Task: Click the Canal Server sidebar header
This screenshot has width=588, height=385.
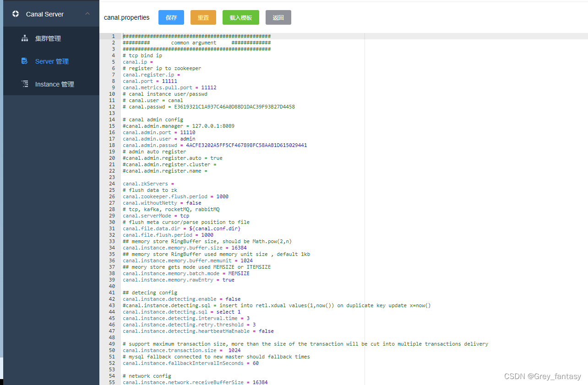Action: pyautogui.click(x=51, y=14)
